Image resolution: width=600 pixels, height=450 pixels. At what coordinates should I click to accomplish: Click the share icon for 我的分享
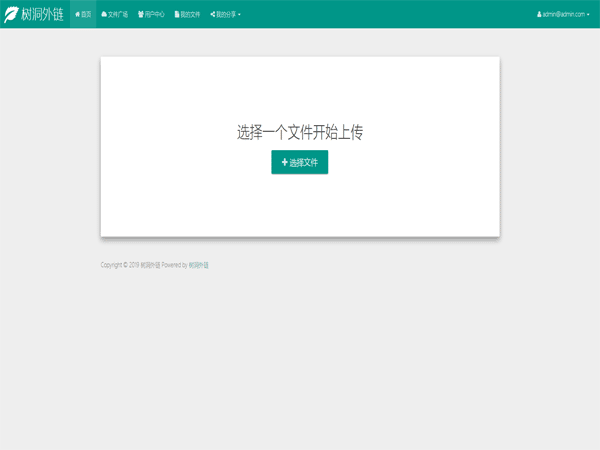click(x=213, y=14)
